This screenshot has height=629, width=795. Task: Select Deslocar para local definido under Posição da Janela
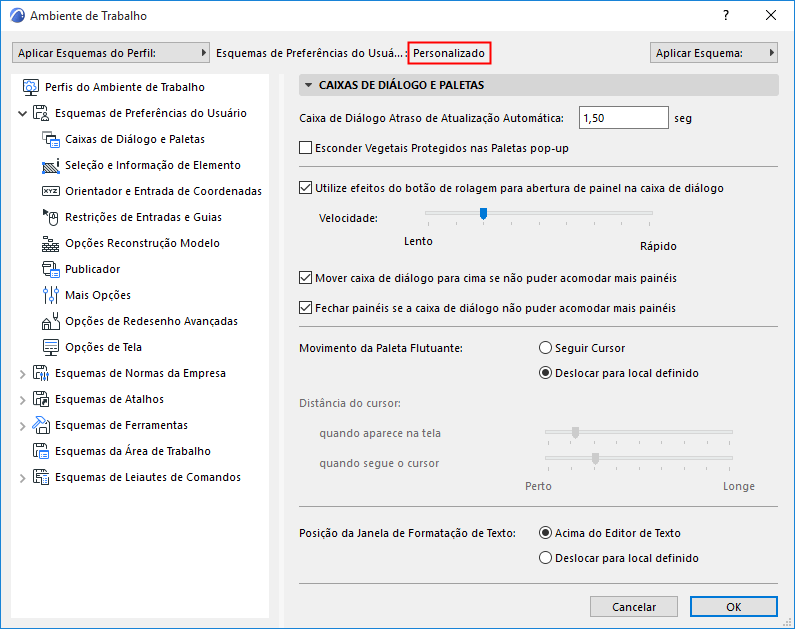545,558
